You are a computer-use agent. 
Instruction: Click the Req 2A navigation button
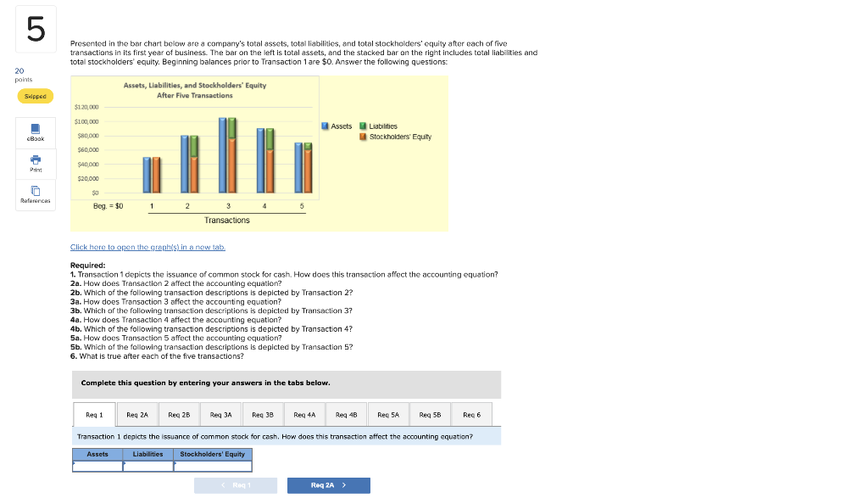[x=329, y=484]
